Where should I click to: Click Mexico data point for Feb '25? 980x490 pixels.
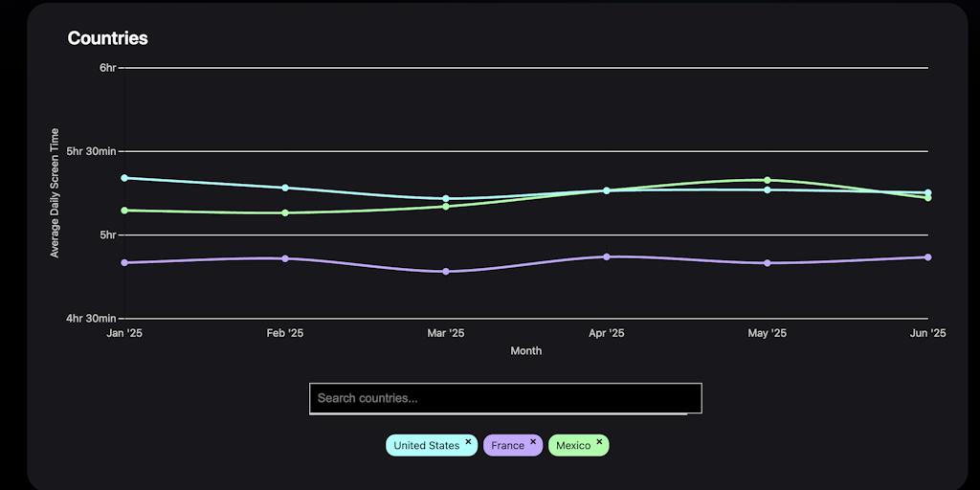click(x=285, y=212)
